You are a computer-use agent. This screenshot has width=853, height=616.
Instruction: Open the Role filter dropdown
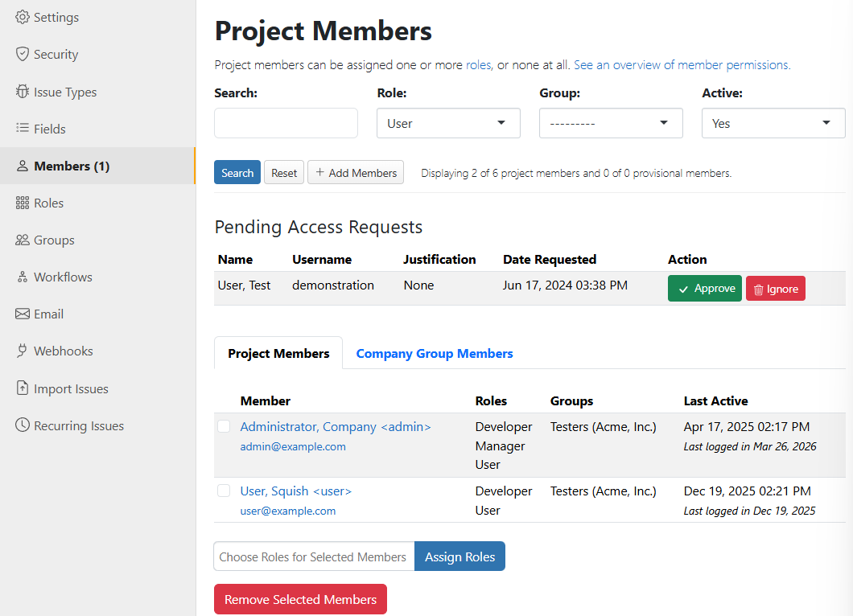pyautogui.click(x=448, y=123)
